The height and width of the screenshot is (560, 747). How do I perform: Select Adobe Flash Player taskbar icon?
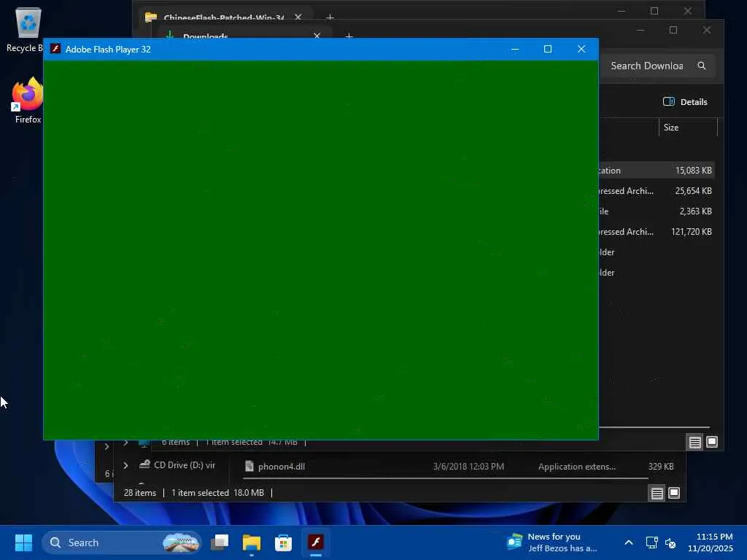tap(315, 542)
